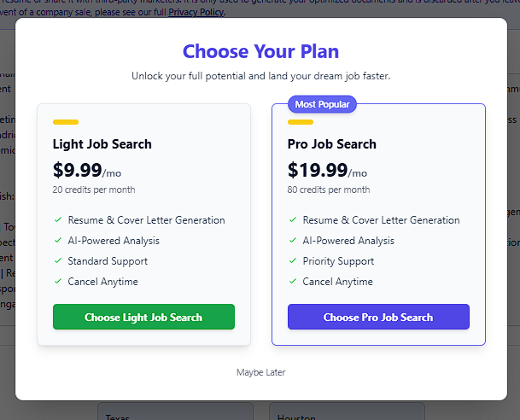The width and height of the screenshot is (520, 420).
Task: Click the checkmark beside Standard Support
Action: pyautogui.click(x=57, y=261)
